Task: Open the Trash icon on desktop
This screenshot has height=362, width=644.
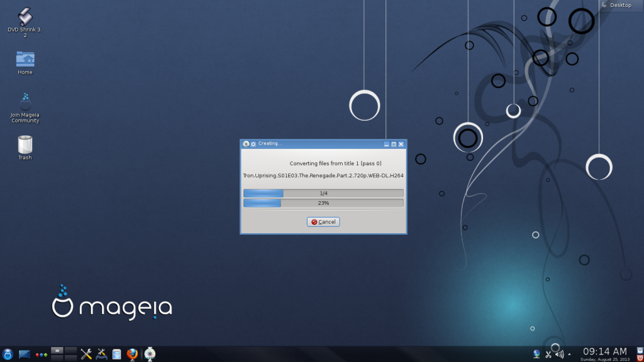Action: pos(25,148)
